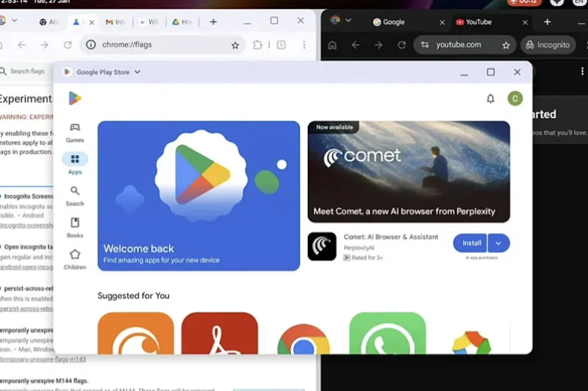588x391 pixels.
Task: Open the Comet promotional banner
Action: click(409, 172)
